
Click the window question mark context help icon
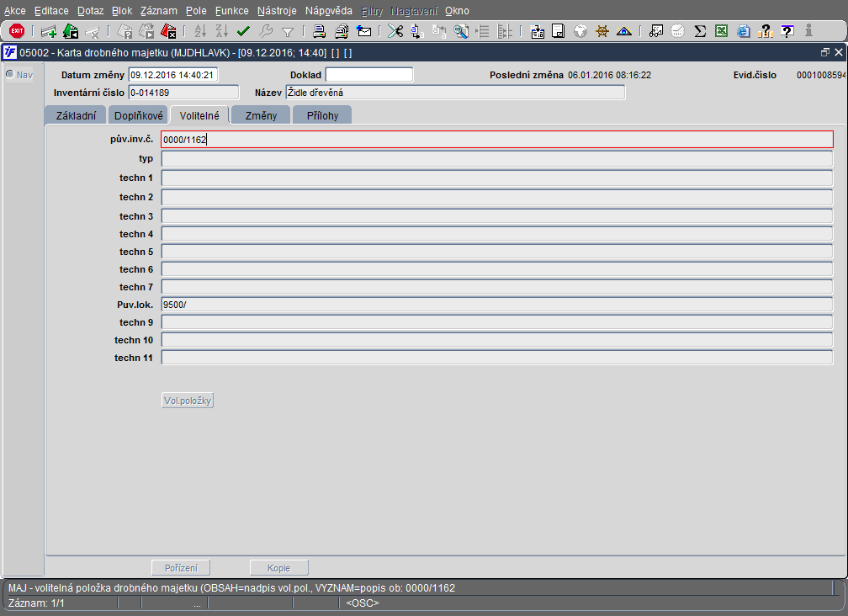click(x=787, y=31)
